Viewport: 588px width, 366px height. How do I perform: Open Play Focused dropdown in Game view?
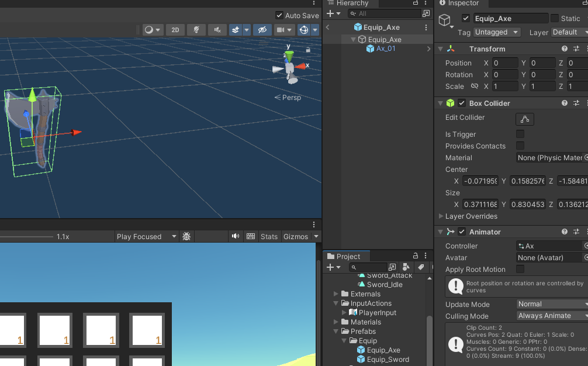pyautogui.click(x=146, y=237)
